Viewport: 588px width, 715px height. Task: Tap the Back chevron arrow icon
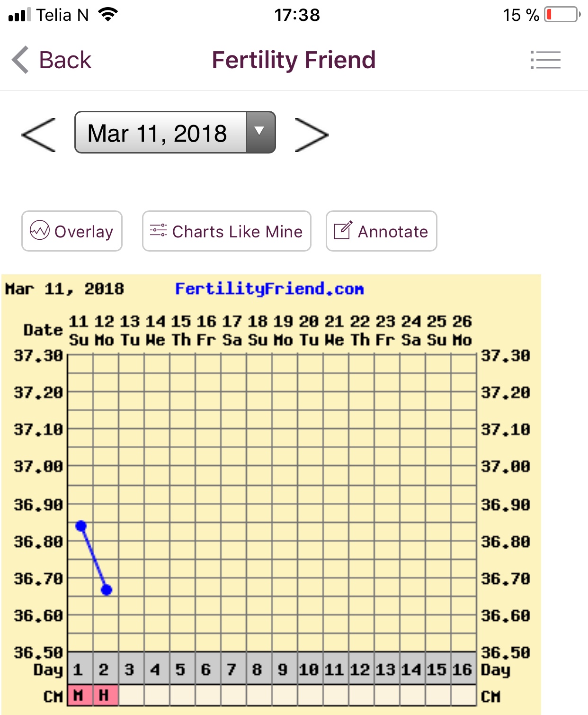(20, 60)
